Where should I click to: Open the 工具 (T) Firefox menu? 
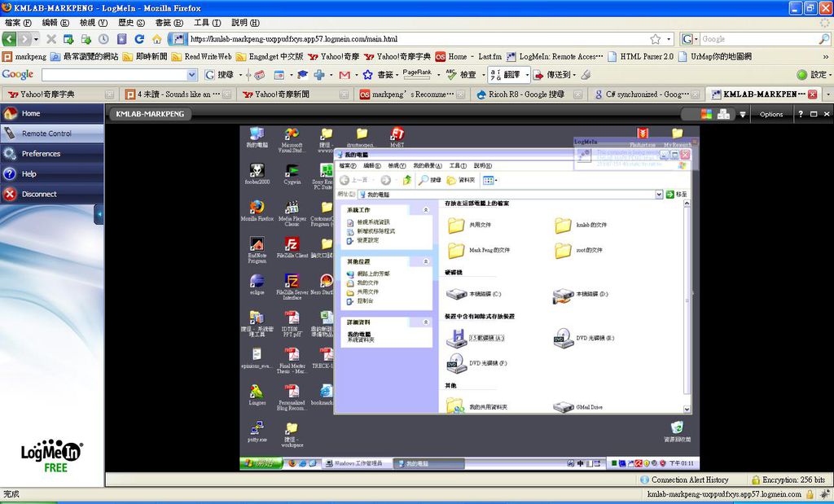208,23
